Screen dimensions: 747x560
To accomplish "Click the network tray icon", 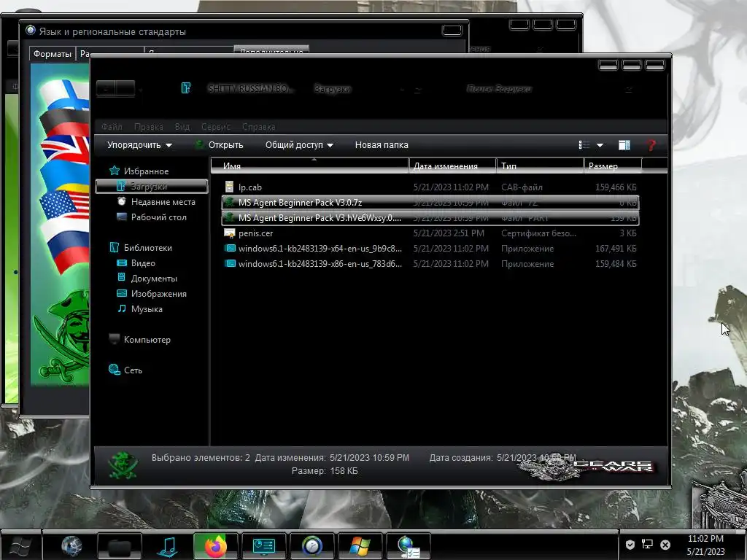I will tap(647, 544).
